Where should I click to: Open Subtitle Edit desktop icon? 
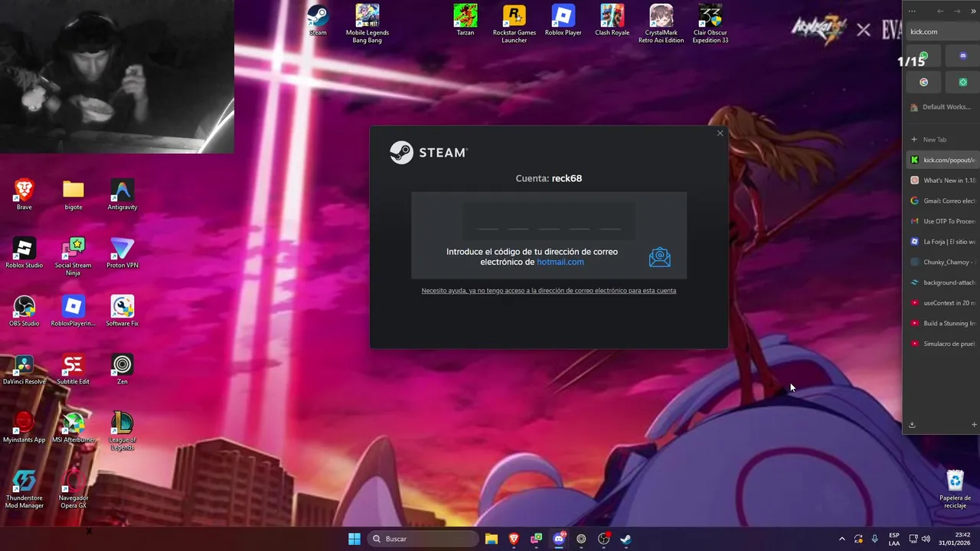[x=73, y=369]
